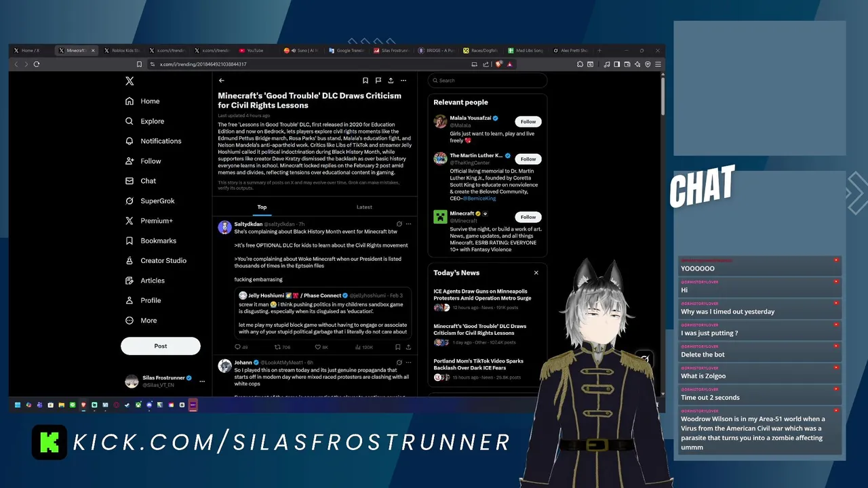Close the Today's News panel
This screenshot has height=488, width=868.
(536, 272)
